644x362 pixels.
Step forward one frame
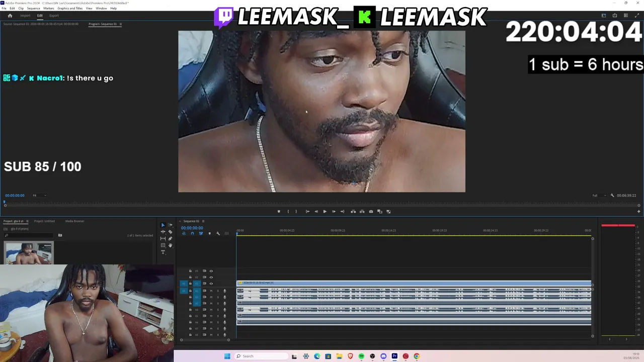(334, 211)
